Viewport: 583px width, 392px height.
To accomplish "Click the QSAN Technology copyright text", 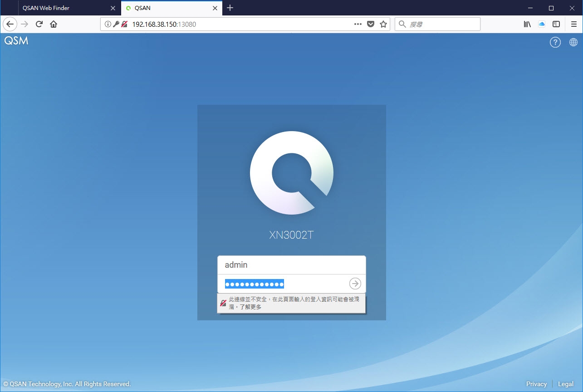I will coord(67,384).
